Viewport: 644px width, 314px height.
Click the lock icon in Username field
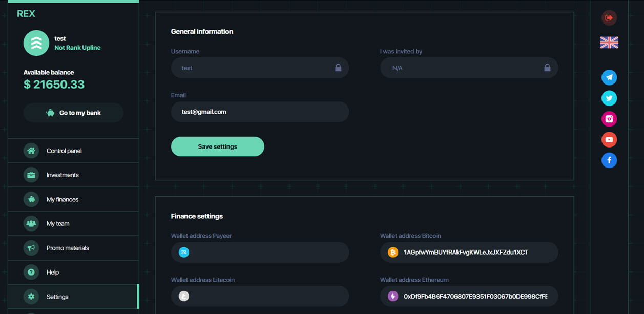coord(338,68)
